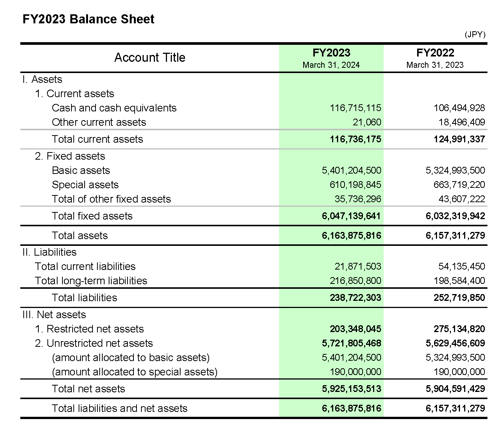The height and width of the screenshot is (436, 504).
Task: Click value 106,494,928
Action: point(459,108)
